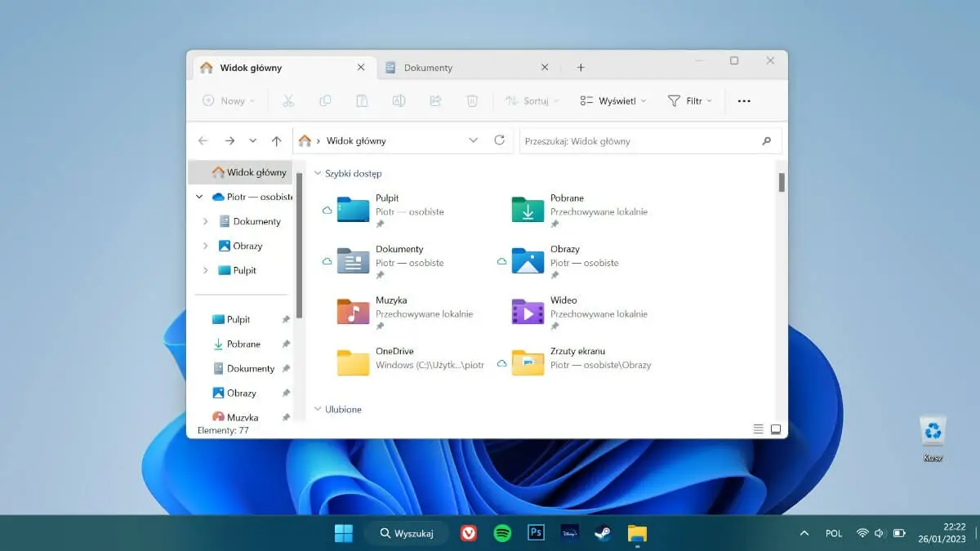The height and width of the screenshot is (551, 980).
Task: Click the Copy icon in the toolbar
Action: point(325,100)
